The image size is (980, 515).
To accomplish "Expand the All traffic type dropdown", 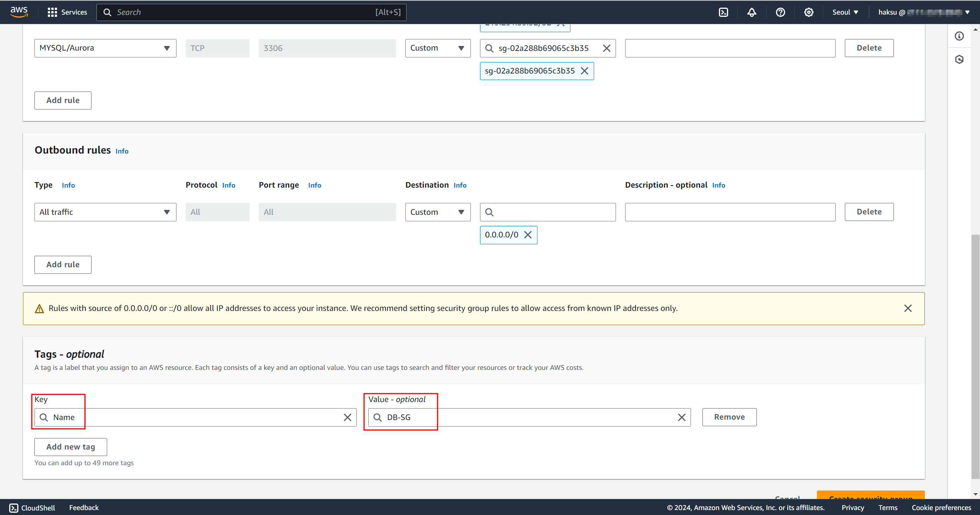I will pos(105,212).
